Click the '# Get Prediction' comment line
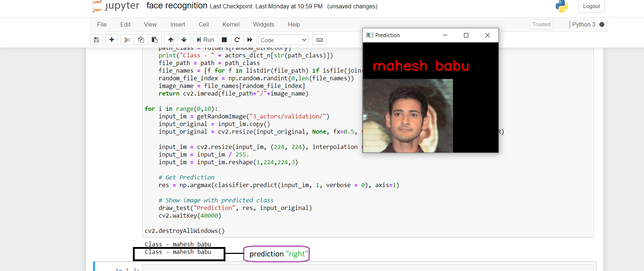 186,177
